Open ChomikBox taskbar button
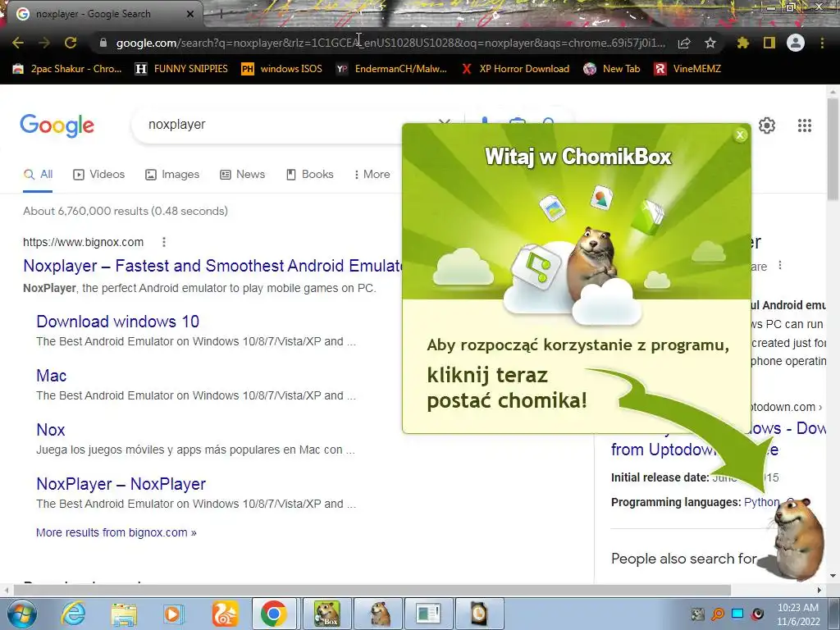 (x=326, y=614)
